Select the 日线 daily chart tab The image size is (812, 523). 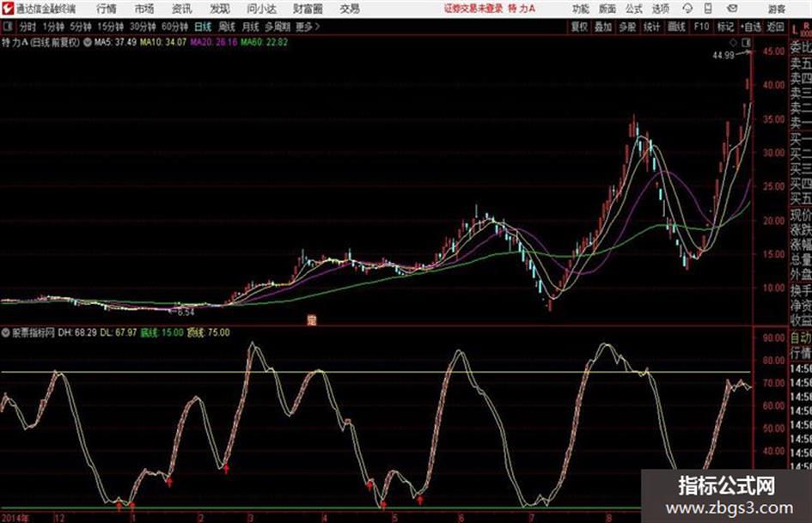pos(203,27)
